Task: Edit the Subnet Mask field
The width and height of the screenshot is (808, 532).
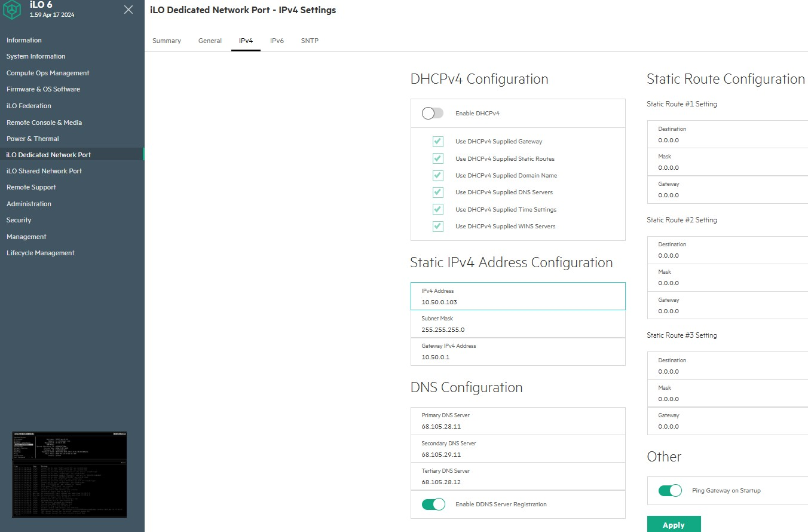Action: click(x=518, y=324)
